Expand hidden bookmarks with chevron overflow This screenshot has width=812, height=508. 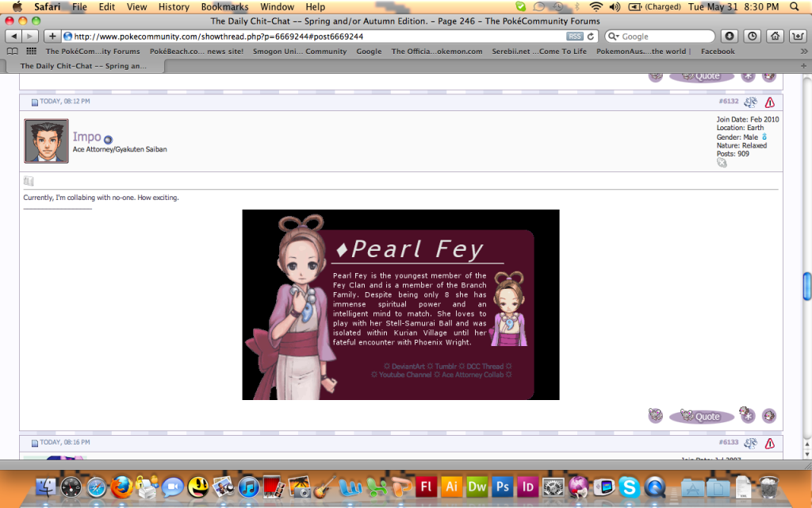[804, 52]
